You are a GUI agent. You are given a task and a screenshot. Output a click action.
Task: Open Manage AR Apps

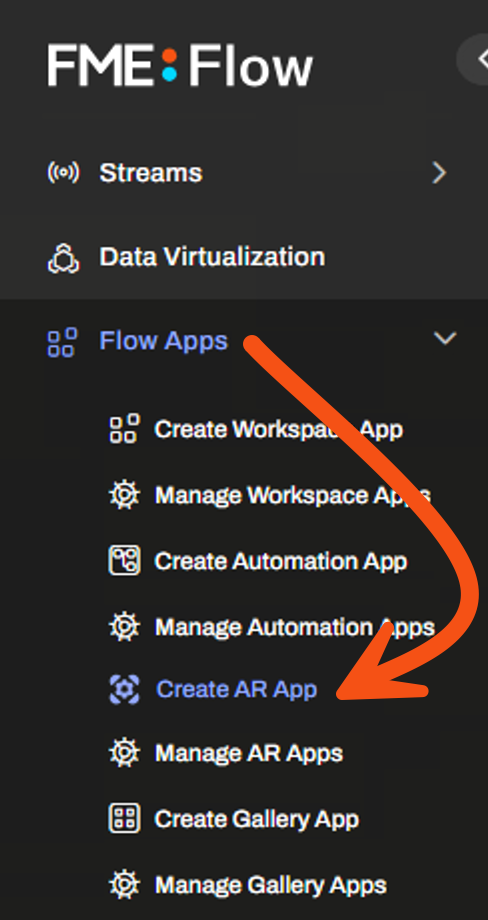249,753
